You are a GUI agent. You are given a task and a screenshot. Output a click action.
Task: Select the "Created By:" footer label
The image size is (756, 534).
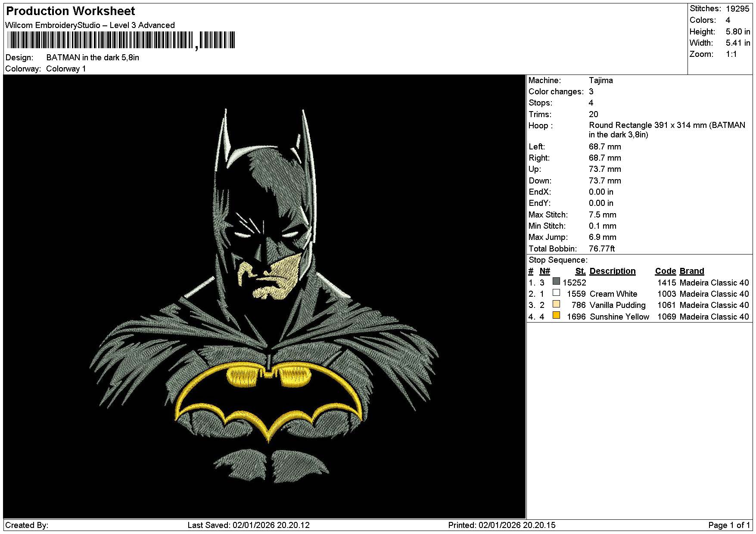(27, 525)
